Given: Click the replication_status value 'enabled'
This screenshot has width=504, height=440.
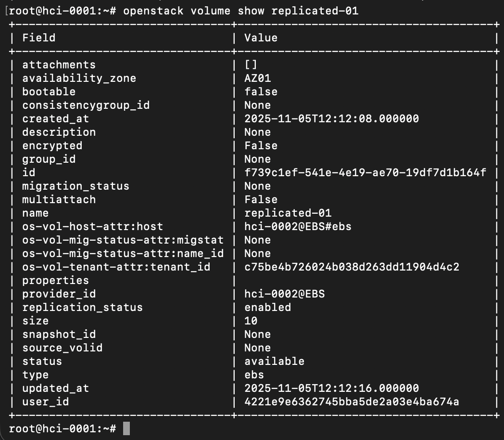Looking at the screenshot, I should [x=267, y=307].
